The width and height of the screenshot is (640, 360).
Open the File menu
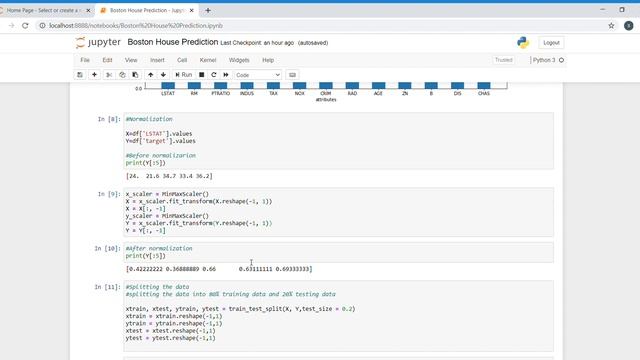85,60
